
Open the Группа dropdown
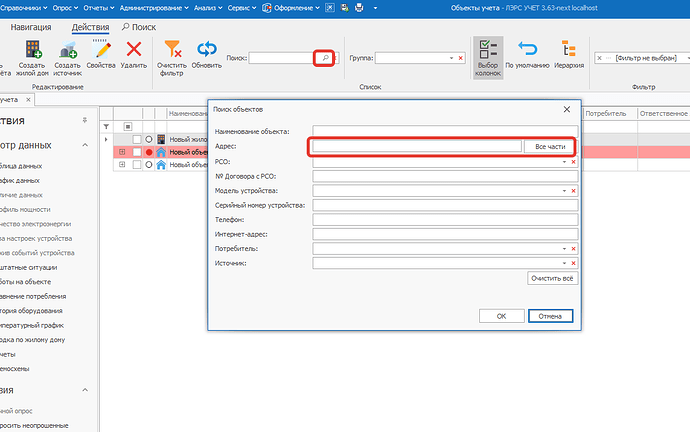pyautogui.click(x=451, y=58)
